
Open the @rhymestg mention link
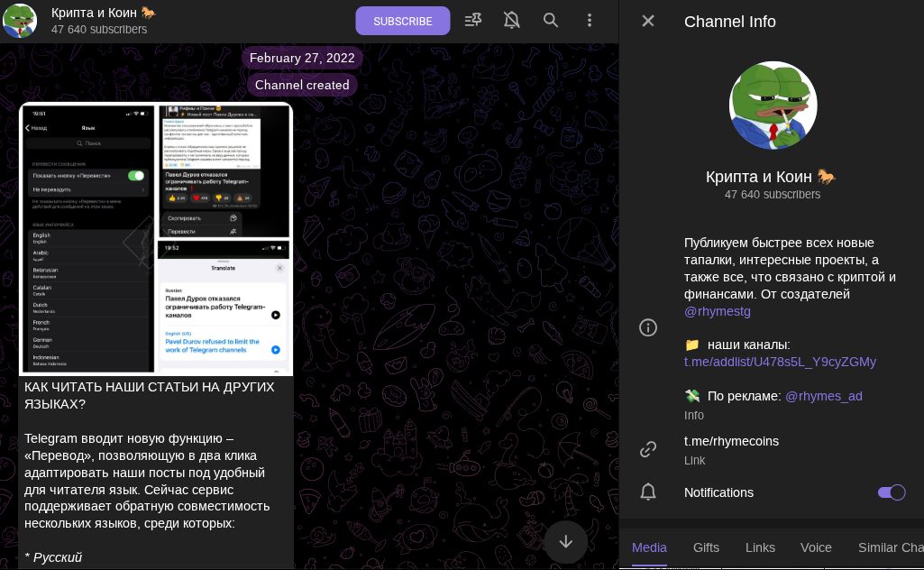coord(718,311)
